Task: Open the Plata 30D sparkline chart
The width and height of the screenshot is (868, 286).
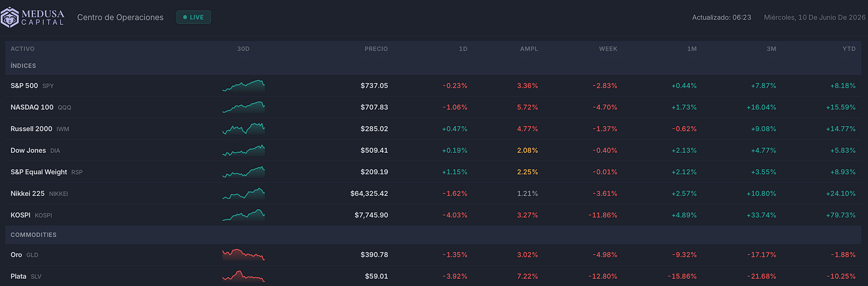Action: (x=243, y=276)
